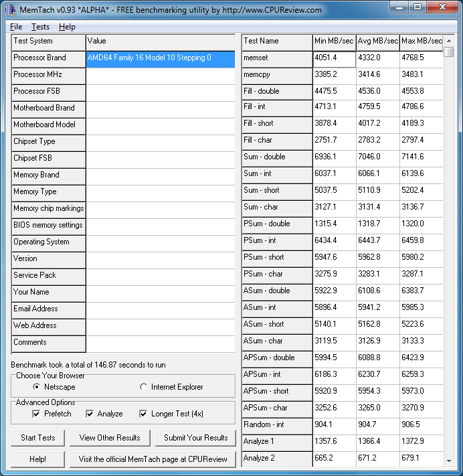Select the Sum - double row label

(x=277, y=159)
